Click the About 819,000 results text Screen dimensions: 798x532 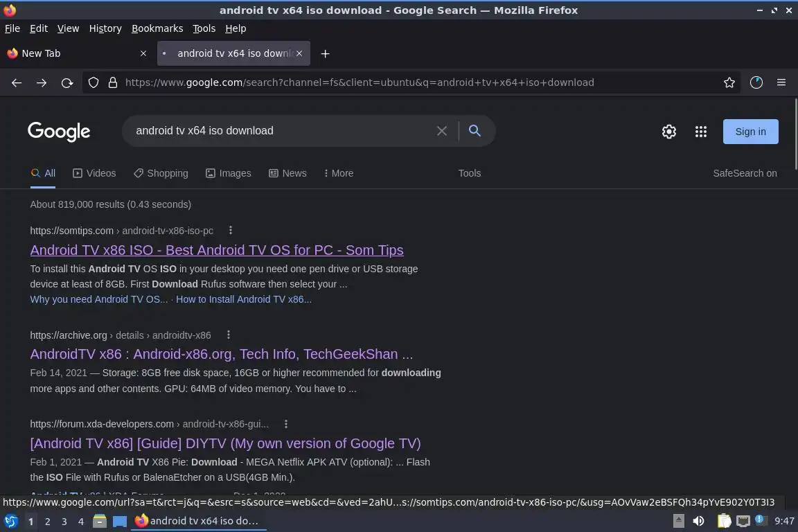click(110, 204)
